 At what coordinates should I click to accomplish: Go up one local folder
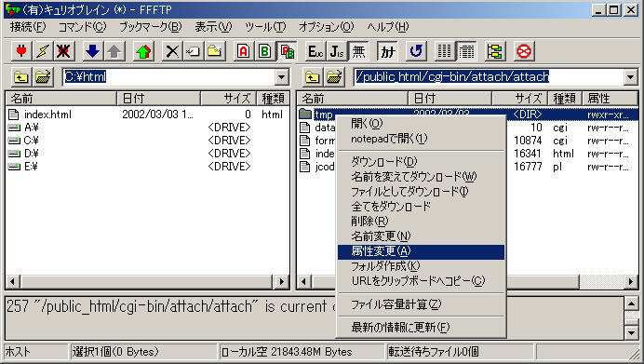(x=21, y=77)
